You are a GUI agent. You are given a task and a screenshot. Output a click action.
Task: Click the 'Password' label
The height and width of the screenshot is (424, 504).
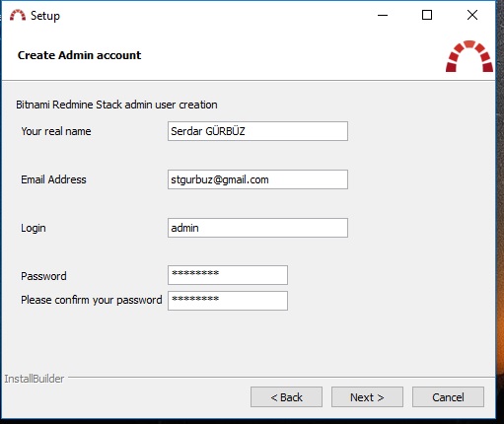[x=43, y=276]
